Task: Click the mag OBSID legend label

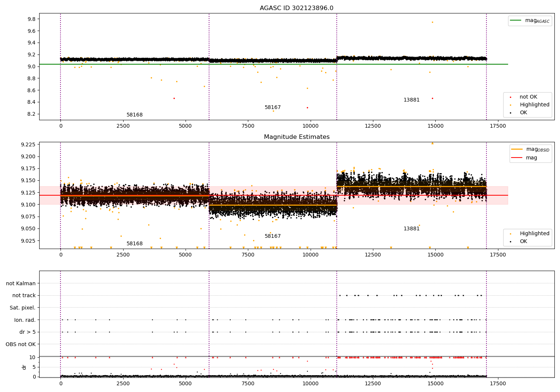Action: [x=538, y=149]
